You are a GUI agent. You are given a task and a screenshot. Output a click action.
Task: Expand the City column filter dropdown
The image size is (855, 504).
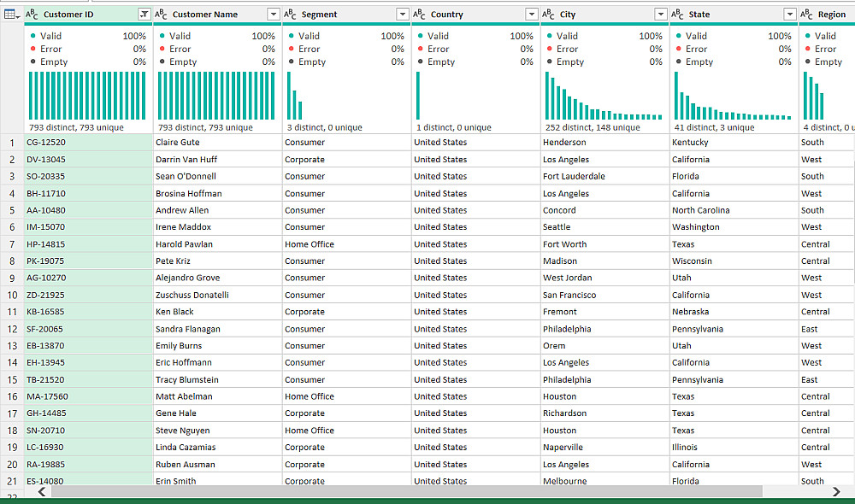(x=660, y=15)
